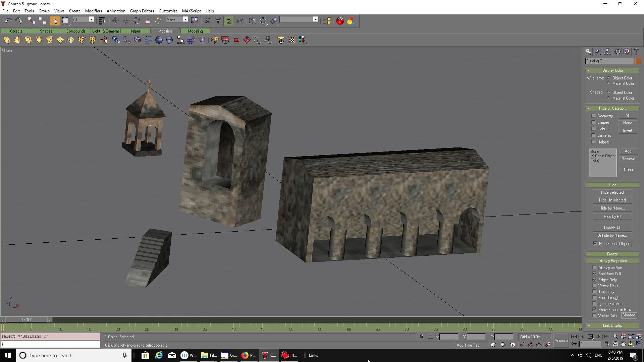Image resolution: width=644 pixels, height=362 pixels.
Task: Open the Utilities hammer panel icon
Action: (636, 52)
